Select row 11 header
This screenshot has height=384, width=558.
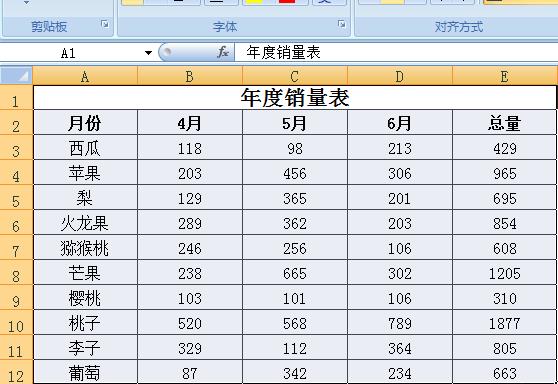point(16,347)
